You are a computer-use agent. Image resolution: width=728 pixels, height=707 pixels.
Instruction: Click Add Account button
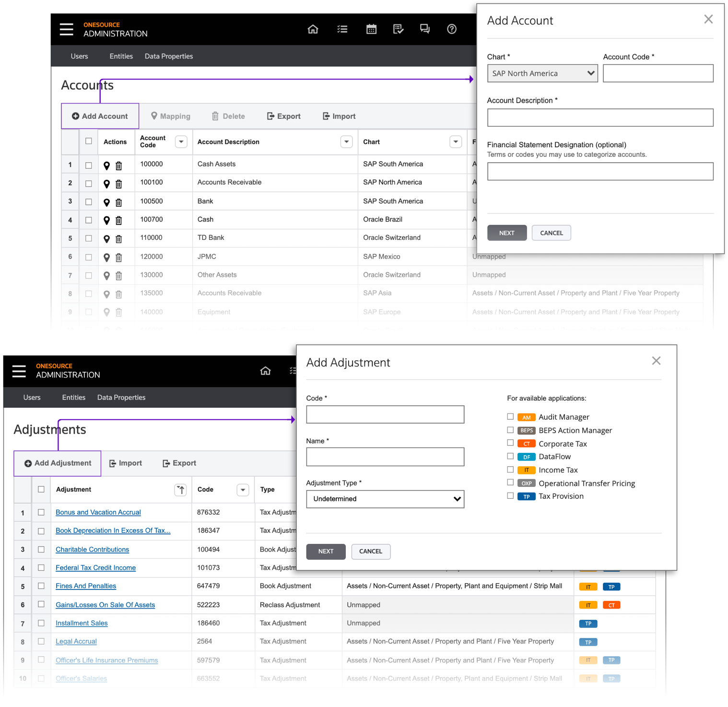click(x=100, y=116)
